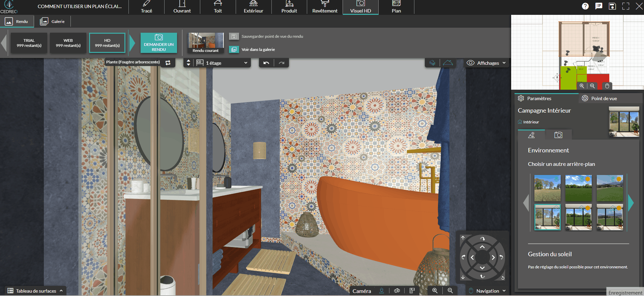Zoom out the 3D view
Viewport: 644px width, 296px height.
point(450,291)
